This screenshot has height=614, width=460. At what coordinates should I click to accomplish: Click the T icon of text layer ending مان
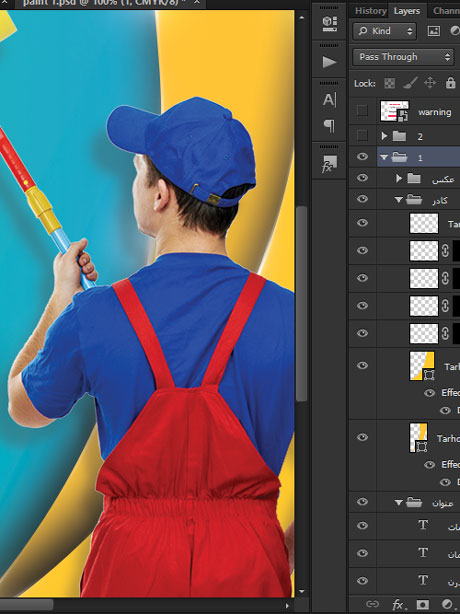pos(423,553)
